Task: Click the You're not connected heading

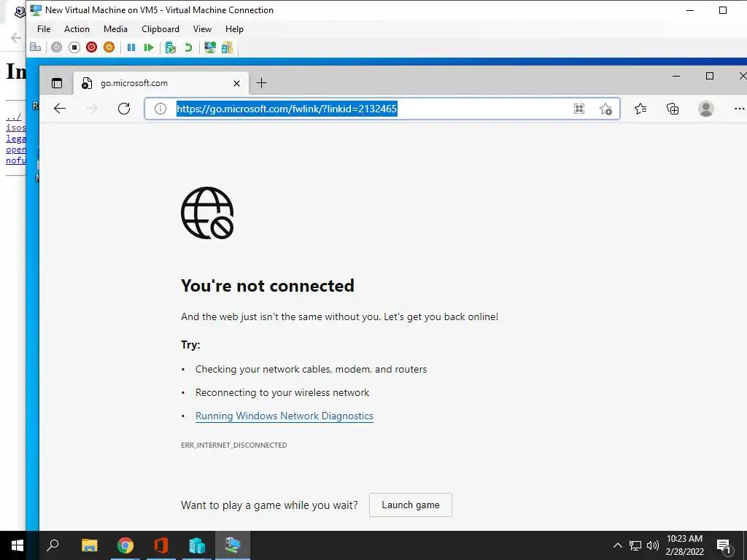Action: coord(268,286)
